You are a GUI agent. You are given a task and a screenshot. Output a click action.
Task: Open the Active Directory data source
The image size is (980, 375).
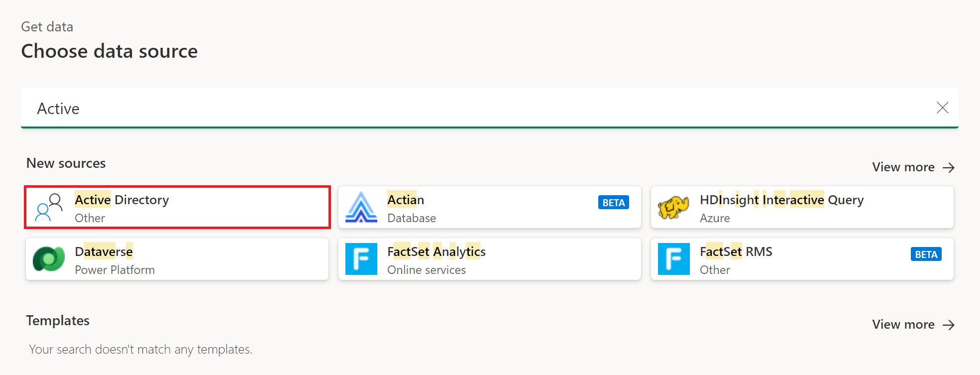coord(149,207)
